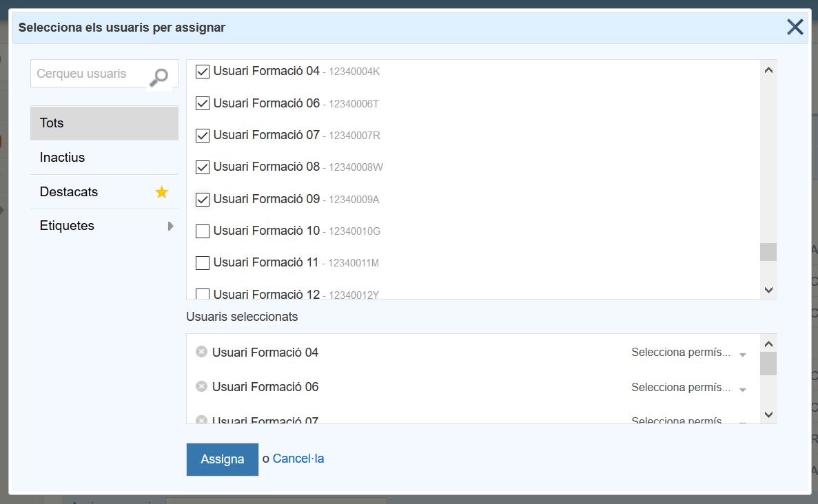Screen dimensions: 818x504
Task: Uncheck Usuari Formació 04 checkbox
Action: coord(203,71)
